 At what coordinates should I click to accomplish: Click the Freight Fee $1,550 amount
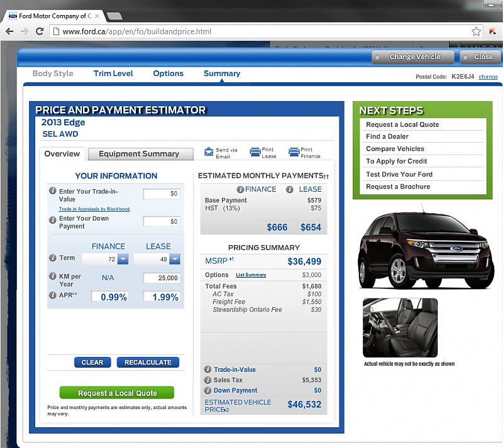[311, 302]
